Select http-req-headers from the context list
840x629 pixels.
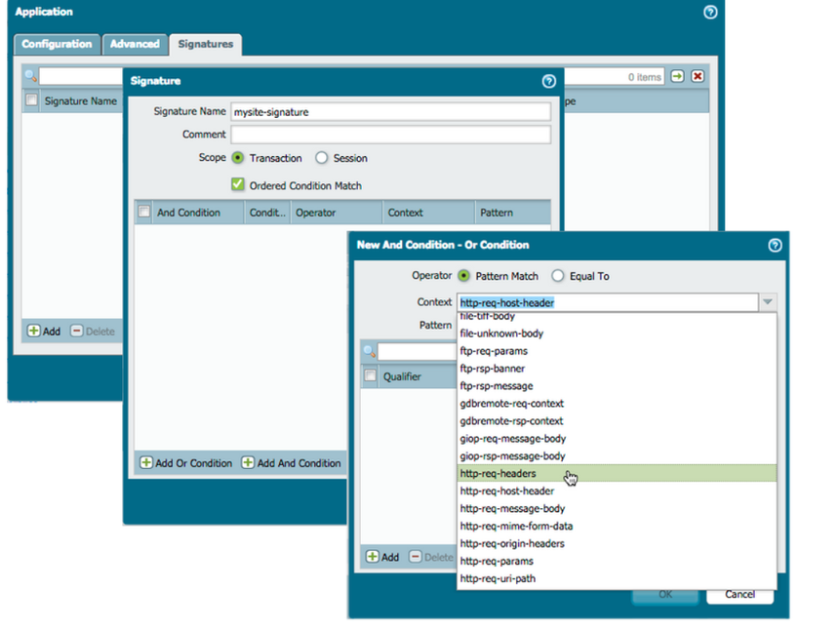(498, 473)
